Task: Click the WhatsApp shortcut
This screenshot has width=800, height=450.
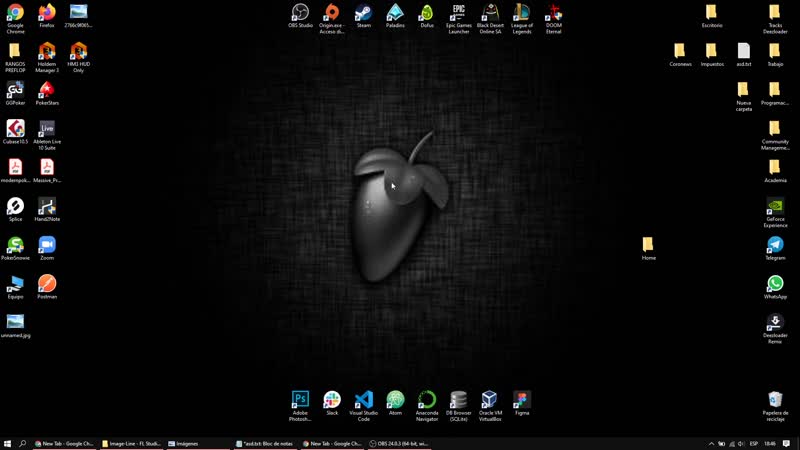Action: [x=776, y=284]
